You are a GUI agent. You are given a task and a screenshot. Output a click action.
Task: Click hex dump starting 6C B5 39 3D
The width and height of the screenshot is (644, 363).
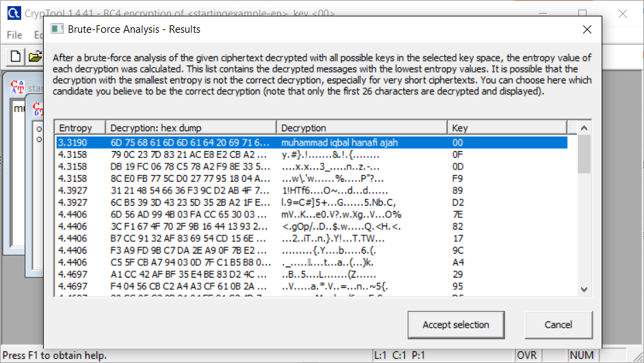190,202
